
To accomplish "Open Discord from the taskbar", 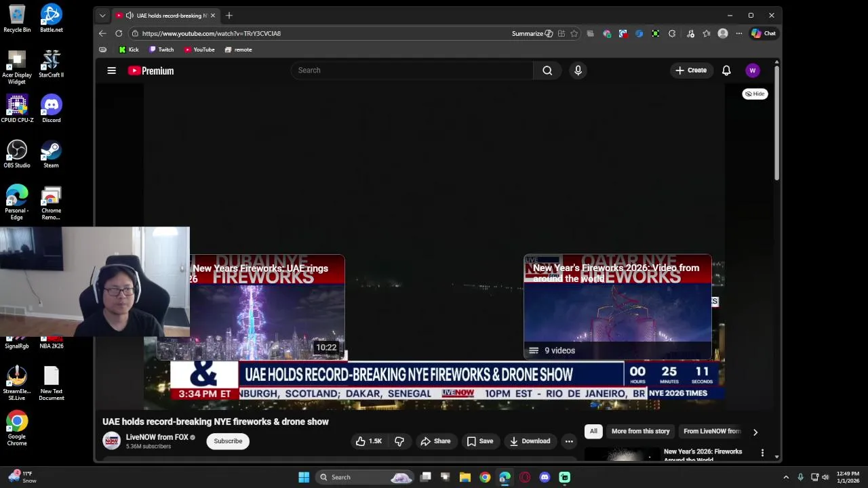I will [x=545, y=477].
